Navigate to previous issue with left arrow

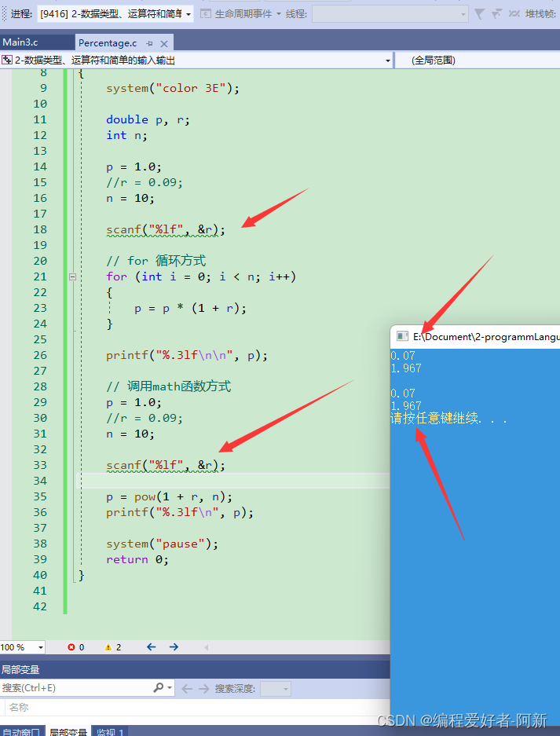[x=151, y=646]
